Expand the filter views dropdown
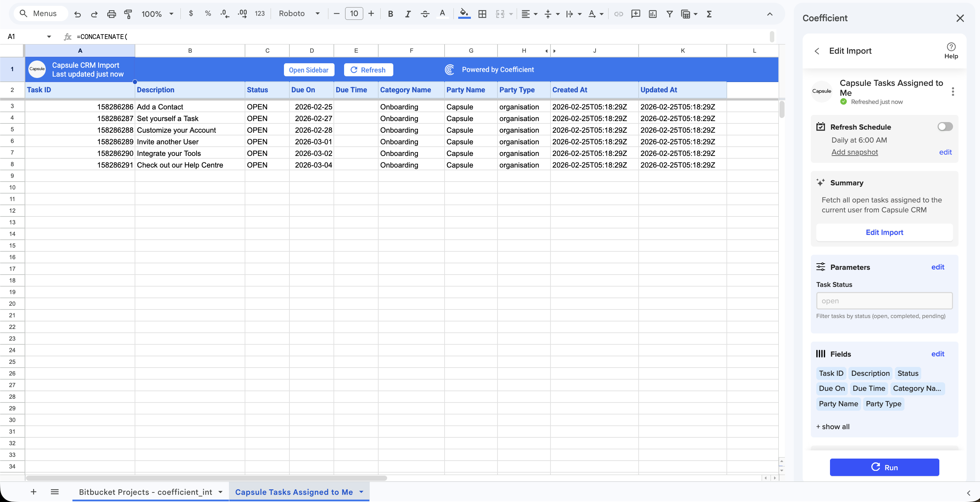980x502 pixels. 696,14
